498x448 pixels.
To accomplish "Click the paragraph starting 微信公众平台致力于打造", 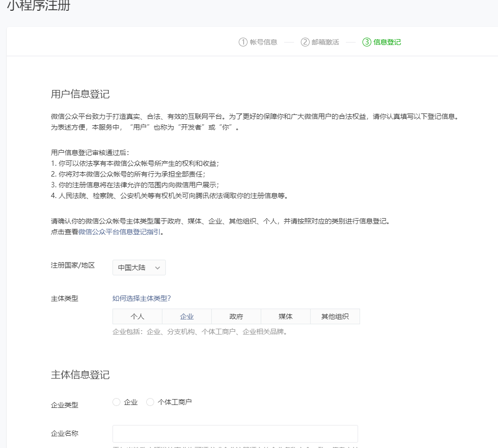I will [256, 116].
